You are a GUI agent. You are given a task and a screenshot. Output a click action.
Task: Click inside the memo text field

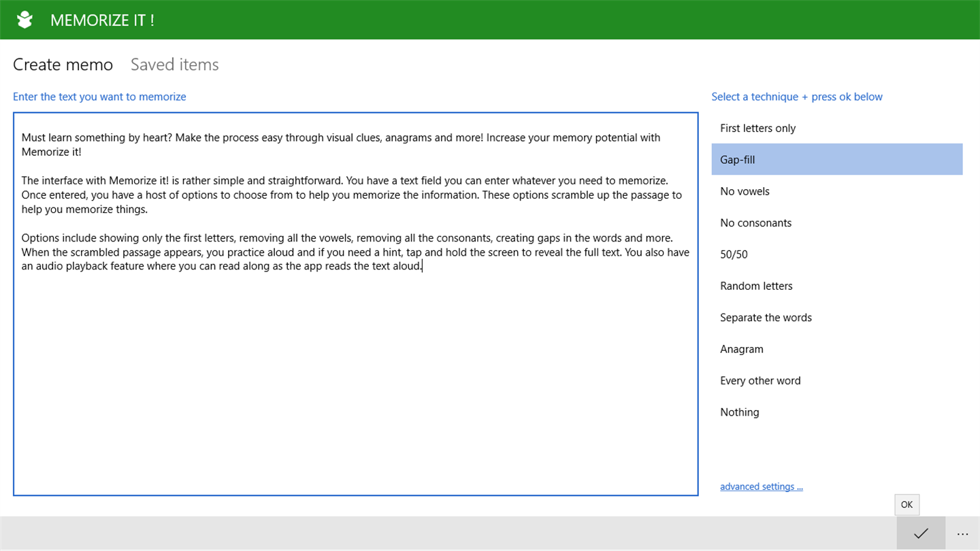355,304
